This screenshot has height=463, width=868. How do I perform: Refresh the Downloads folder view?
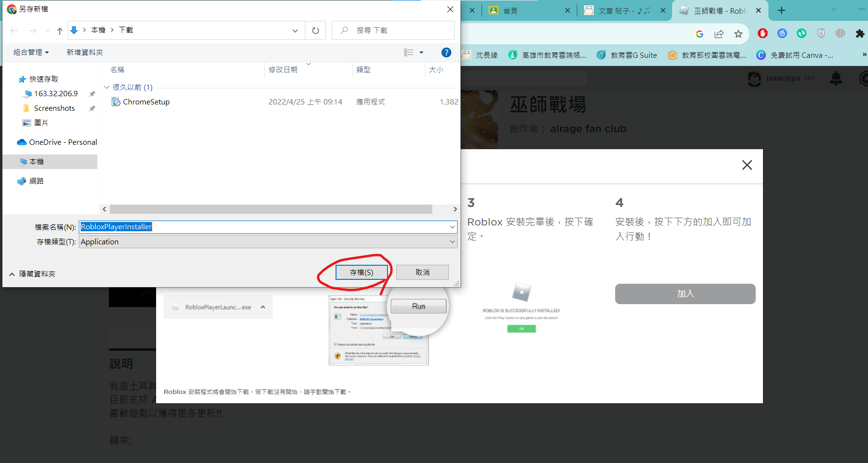[316, 31]
